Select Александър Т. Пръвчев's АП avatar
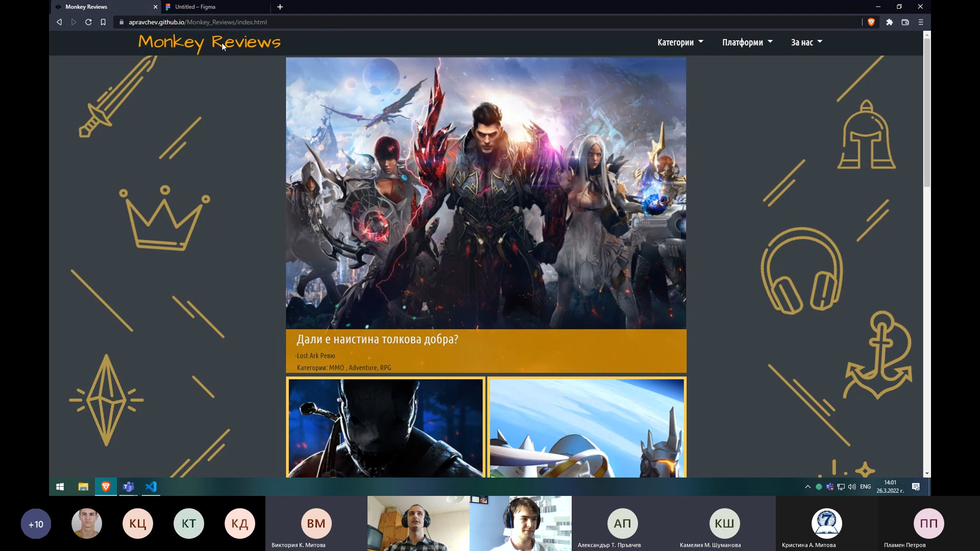The width and height of the screenshot is (980, 551). click(x=623, y=523)
